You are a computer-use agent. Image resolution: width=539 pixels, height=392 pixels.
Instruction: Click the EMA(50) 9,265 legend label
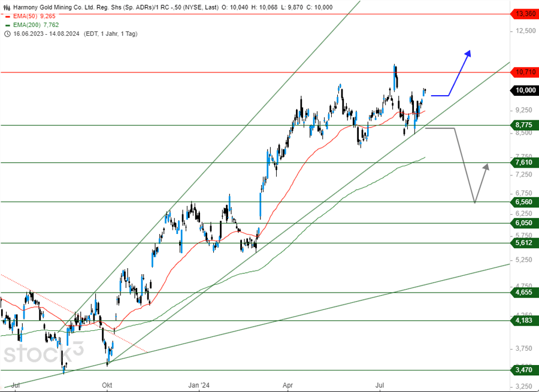(34, 16)
